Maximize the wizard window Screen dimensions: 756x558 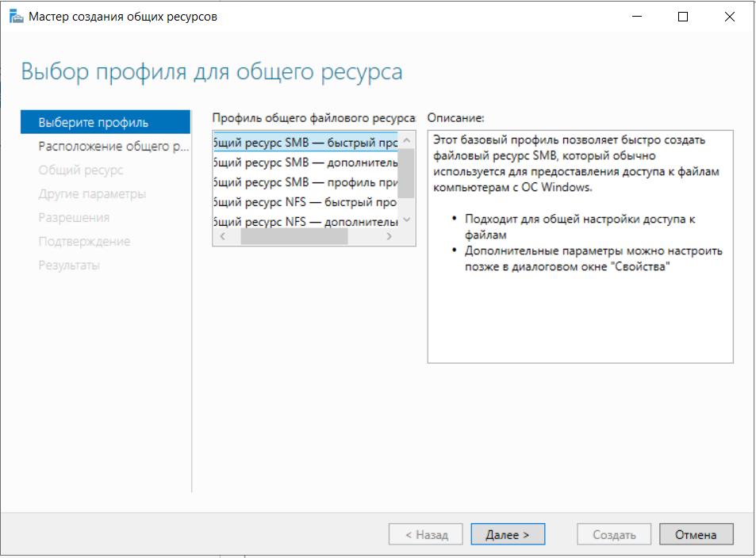pos(683,17)
